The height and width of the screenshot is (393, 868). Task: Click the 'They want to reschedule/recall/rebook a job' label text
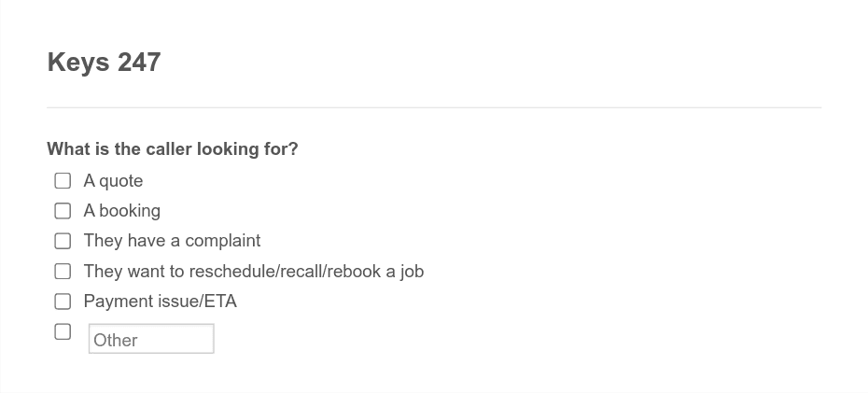coord(254,272)
